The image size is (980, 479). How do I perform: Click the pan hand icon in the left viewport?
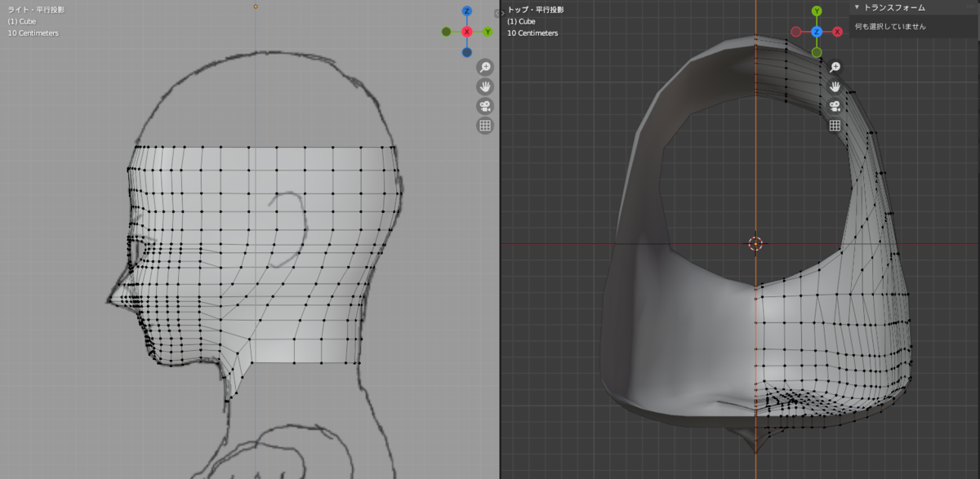(x=484, y=86)
